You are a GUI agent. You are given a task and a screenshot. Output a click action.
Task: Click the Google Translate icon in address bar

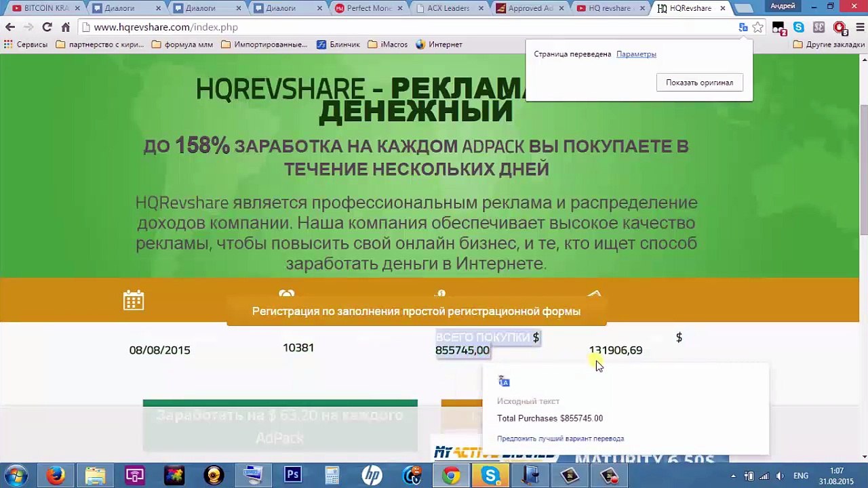(x=743, y=27)
